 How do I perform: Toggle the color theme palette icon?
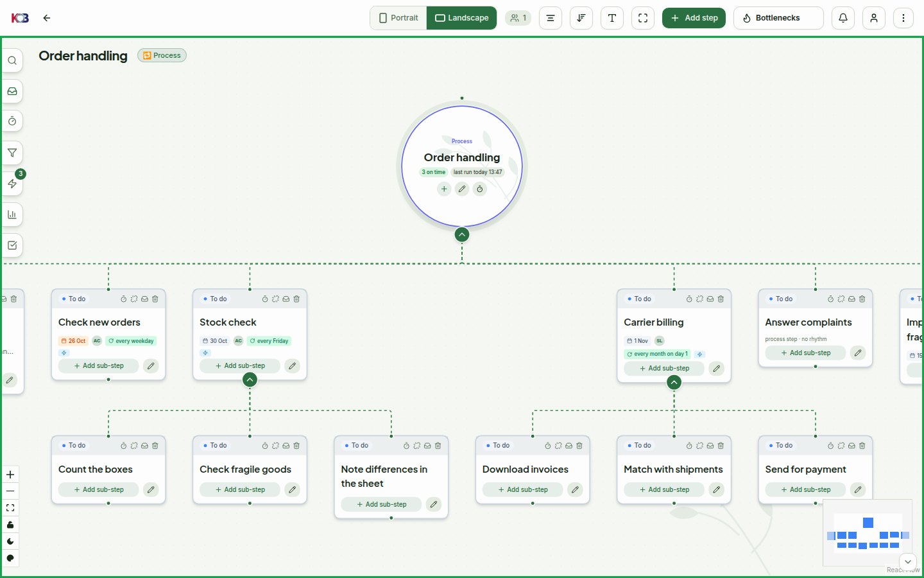pos(10,558)
